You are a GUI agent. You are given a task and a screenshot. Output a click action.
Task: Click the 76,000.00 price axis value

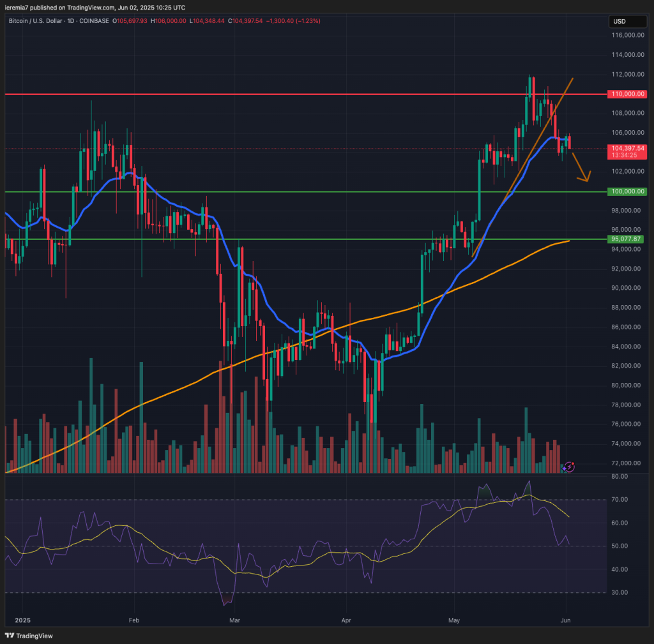(626, 424)
